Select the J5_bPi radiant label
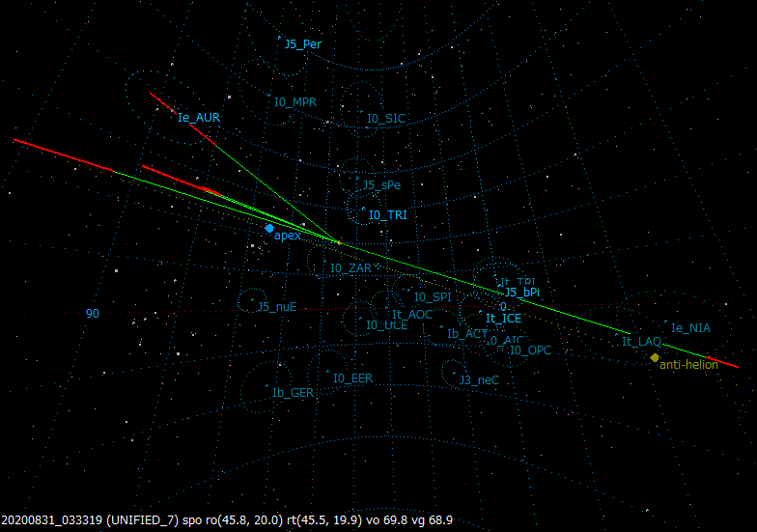757x532 pixels. tap(521, 293)
